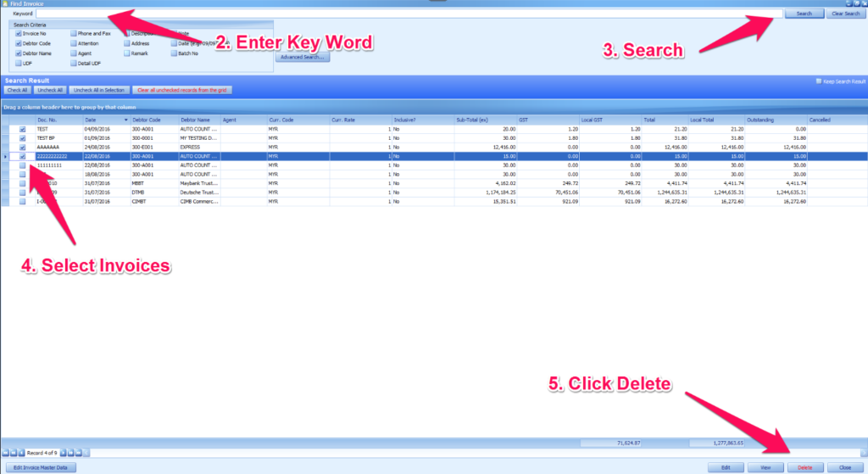Select debtor name cell EXPRESS

tap(199, 148)
